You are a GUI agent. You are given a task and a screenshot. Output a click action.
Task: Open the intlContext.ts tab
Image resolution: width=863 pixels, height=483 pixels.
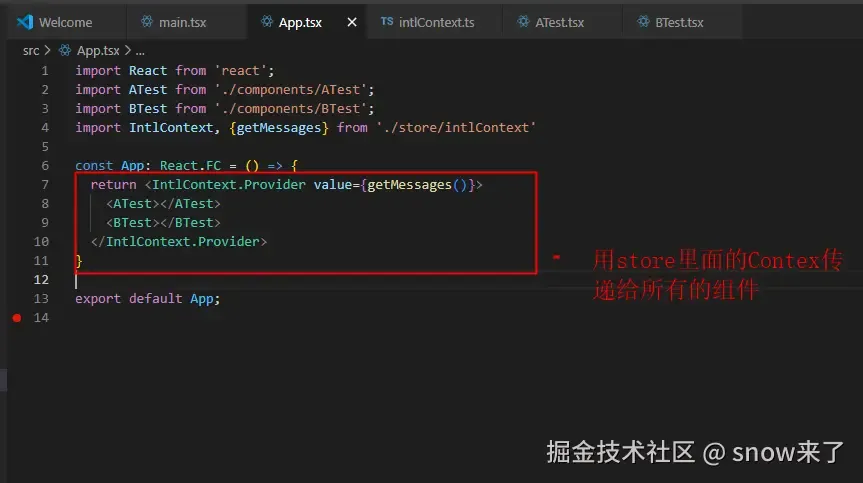tap(436, 22)
